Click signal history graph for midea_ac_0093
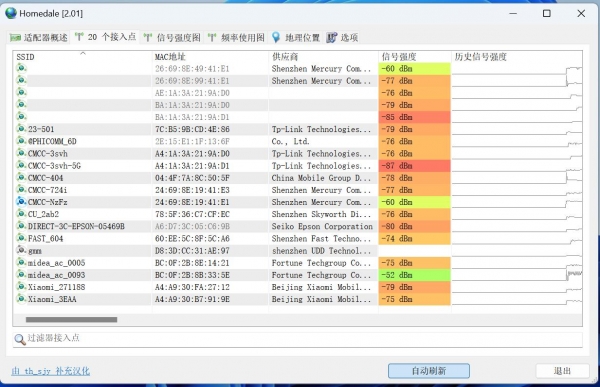The image size is (600, 387). 517,275
